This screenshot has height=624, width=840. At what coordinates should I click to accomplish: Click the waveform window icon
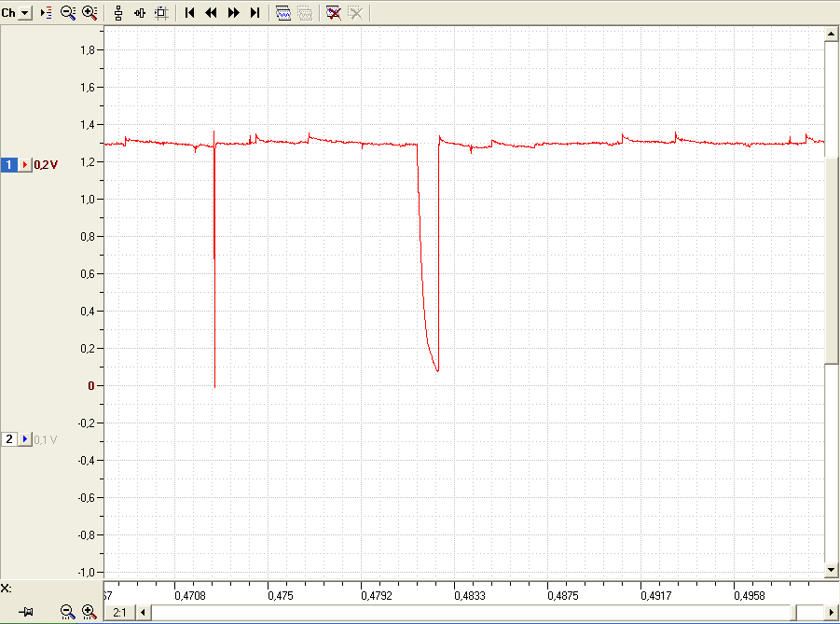coord(283,13)
